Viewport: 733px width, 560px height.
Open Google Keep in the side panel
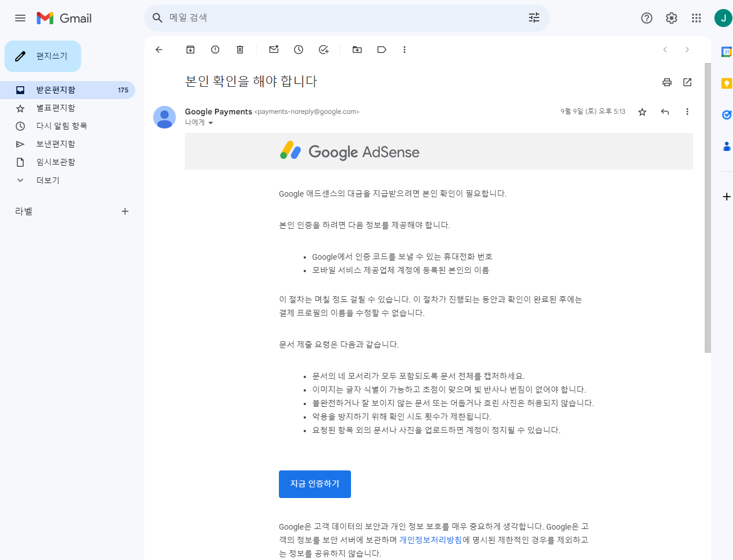[726, 83]
